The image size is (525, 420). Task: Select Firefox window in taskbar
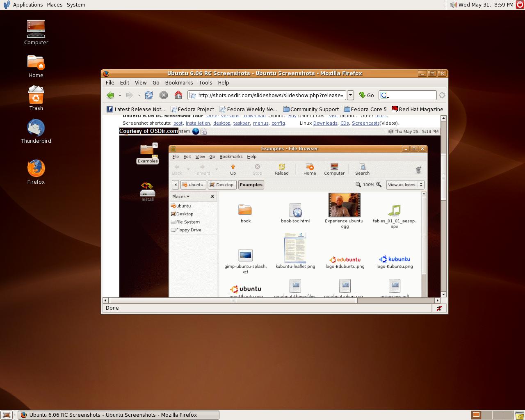[x=119, y=415]
